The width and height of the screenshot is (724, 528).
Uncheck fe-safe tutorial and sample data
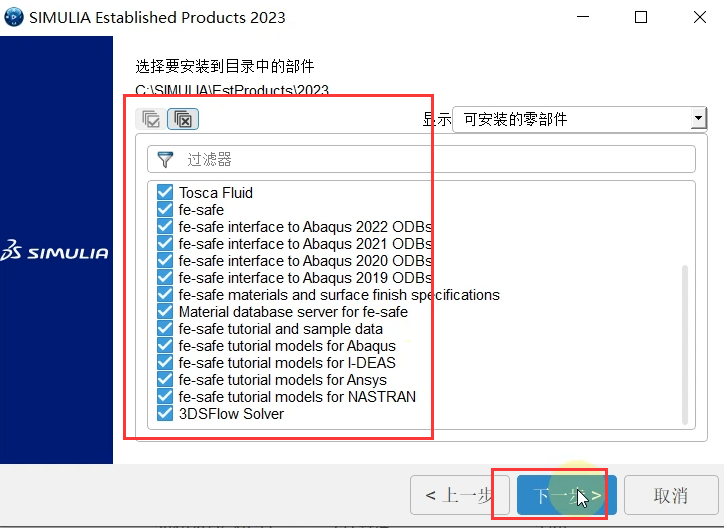click(165, 329)
